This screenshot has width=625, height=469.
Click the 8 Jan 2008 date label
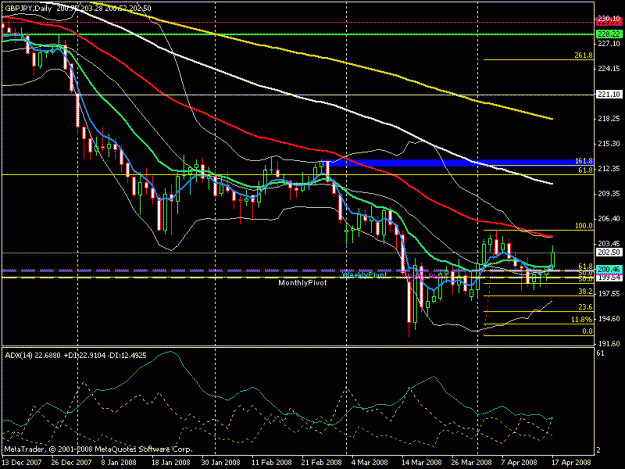118,463
